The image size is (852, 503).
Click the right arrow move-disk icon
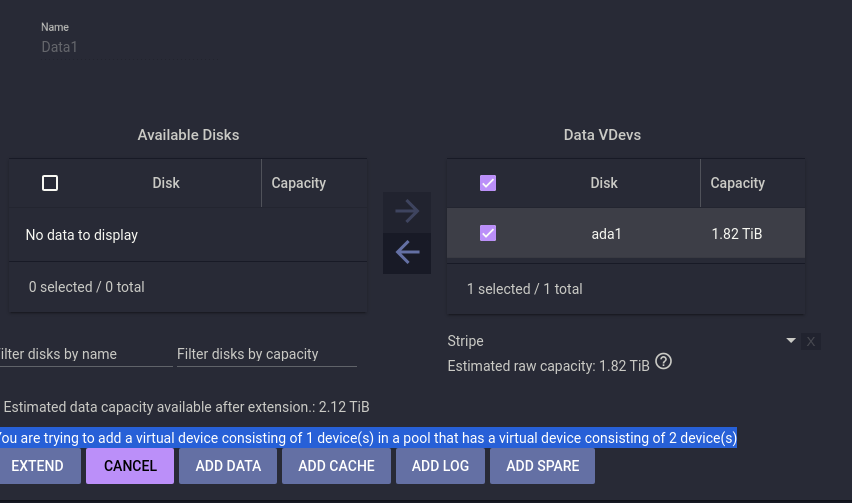tap(407, 212)
